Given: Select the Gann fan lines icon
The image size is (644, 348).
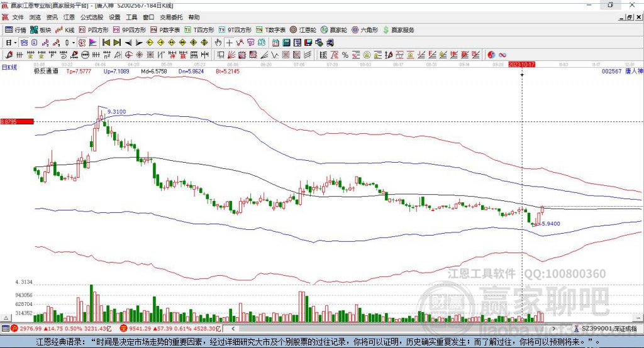Looking at the screenshot, I should tap(231, 55).
